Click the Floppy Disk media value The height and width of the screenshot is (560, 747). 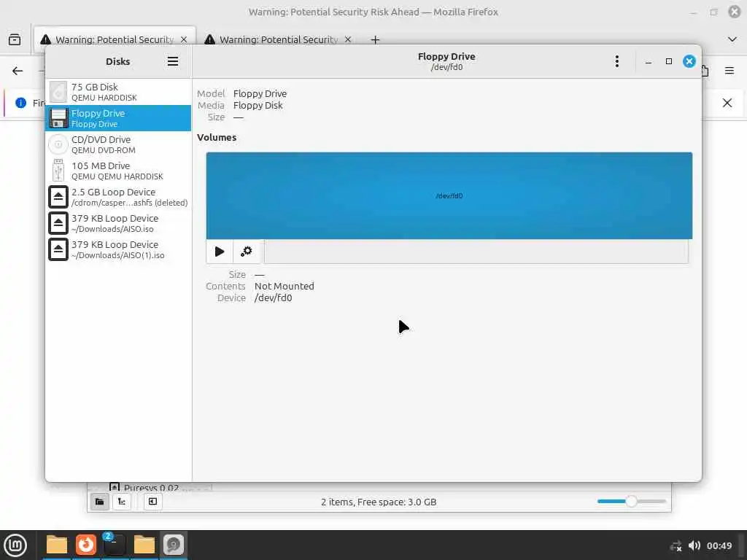click(258, 105)
